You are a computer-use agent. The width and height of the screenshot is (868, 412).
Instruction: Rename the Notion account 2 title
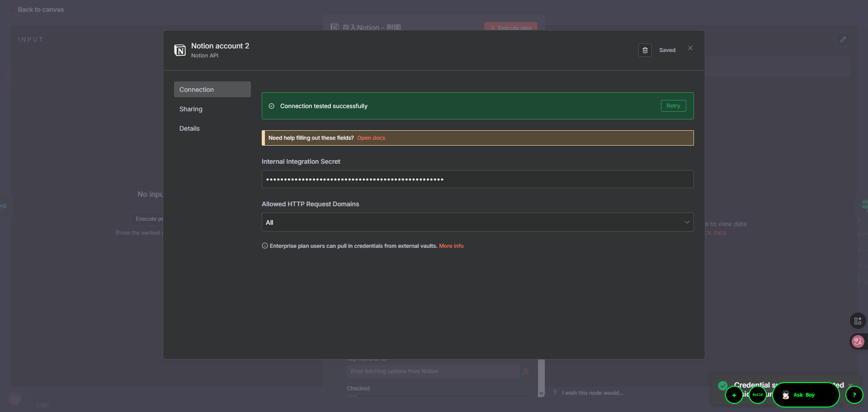point(220,46)
